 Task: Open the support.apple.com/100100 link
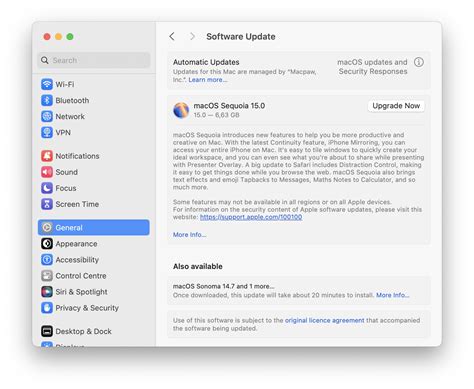[x=251, y=217]
